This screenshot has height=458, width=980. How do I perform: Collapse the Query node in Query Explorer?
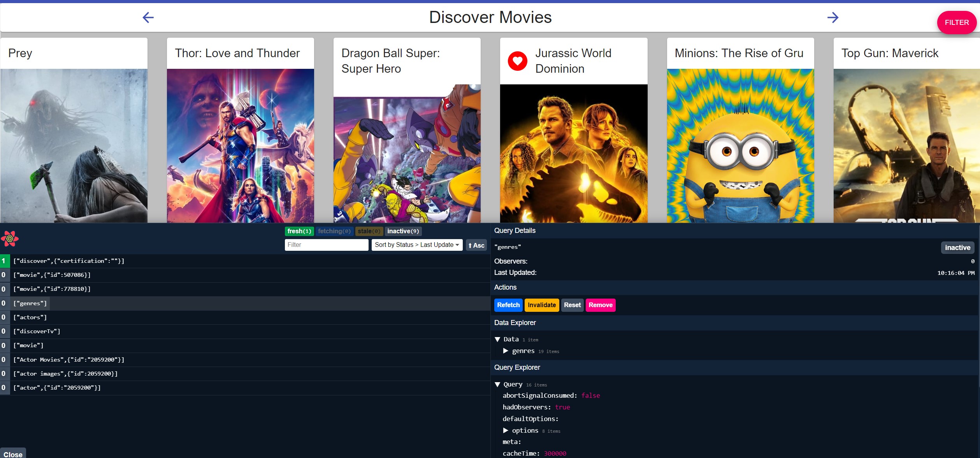pos(497,385)
